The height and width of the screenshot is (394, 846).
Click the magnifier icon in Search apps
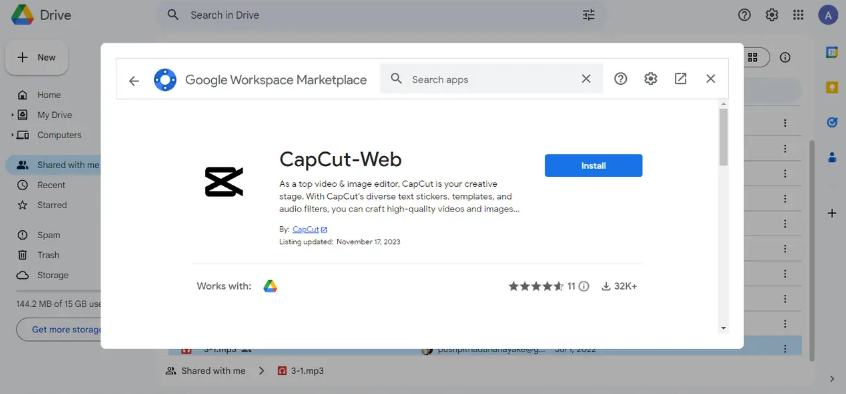tap(397, 79)
